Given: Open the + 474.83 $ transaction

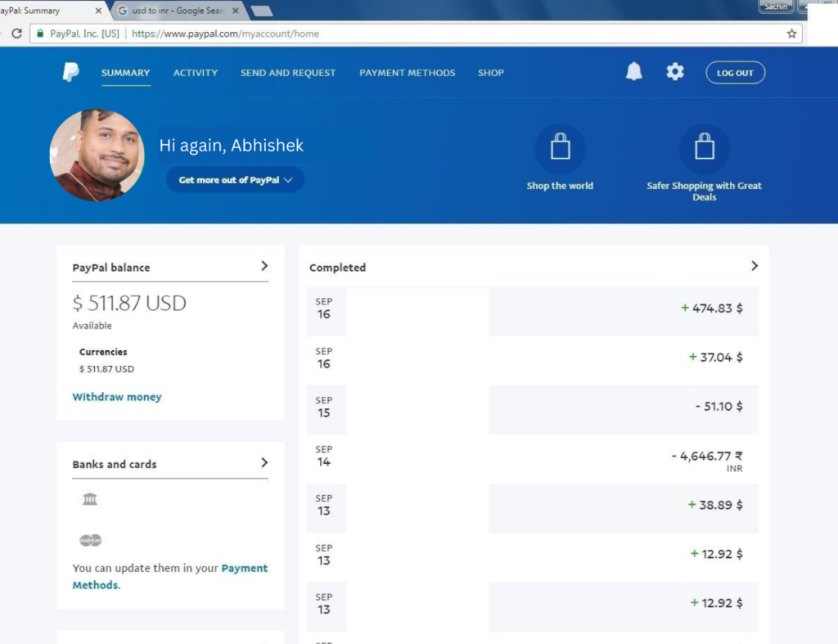Looking at the screenshot, I should 532,312.
